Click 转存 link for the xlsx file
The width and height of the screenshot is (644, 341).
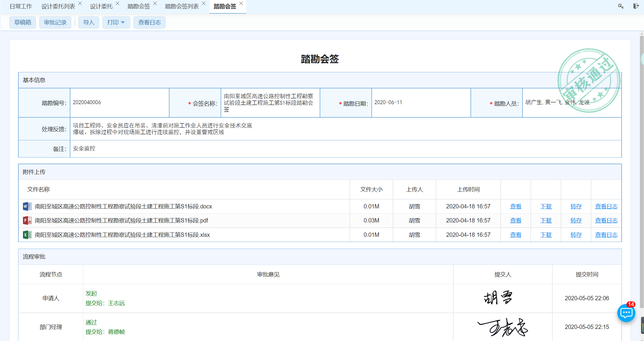coord(576,235)
